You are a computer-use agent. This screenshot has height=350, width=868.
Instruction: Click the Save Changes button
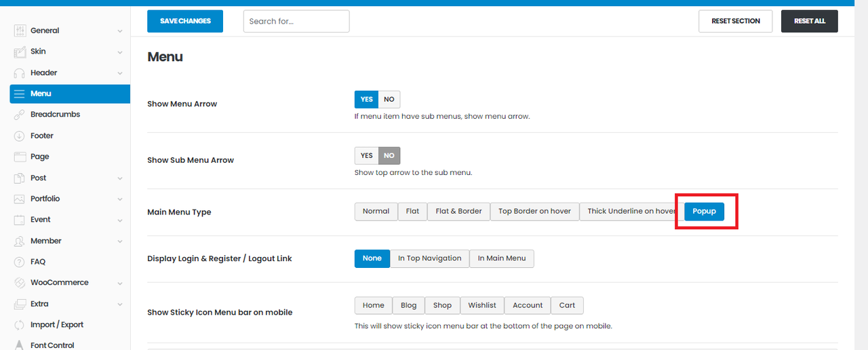pyautogui.click(x=185, y=21)
